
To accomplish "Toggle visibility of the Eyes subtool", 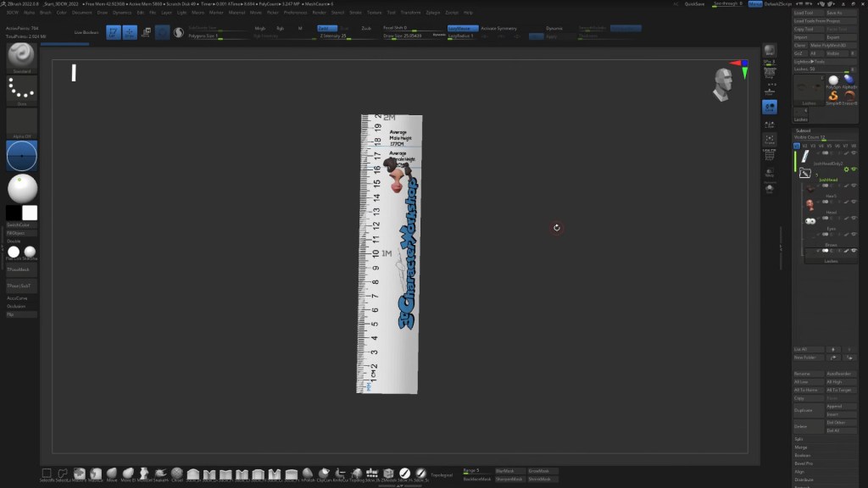I will tap(854, 218).
